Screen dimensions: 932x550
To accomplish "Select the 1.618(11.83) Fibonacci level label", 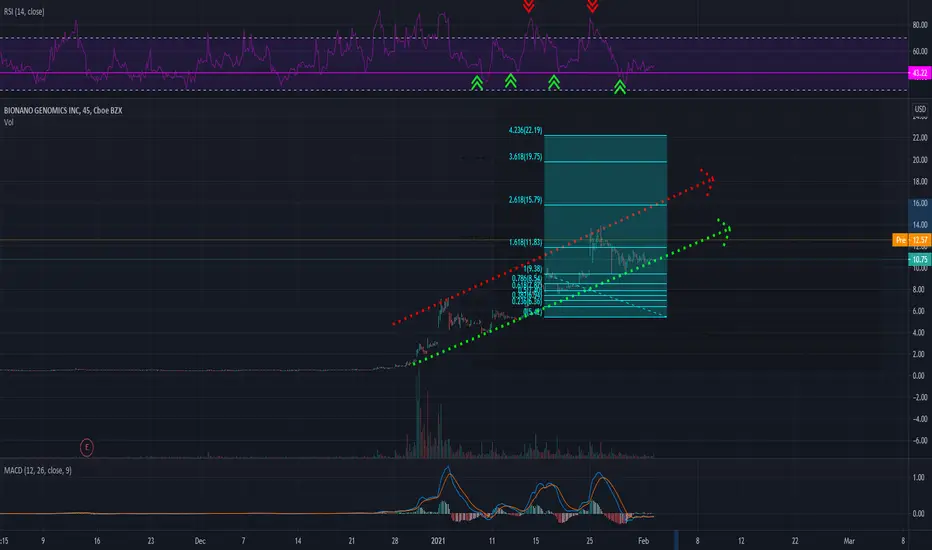I will pos(525,243).
